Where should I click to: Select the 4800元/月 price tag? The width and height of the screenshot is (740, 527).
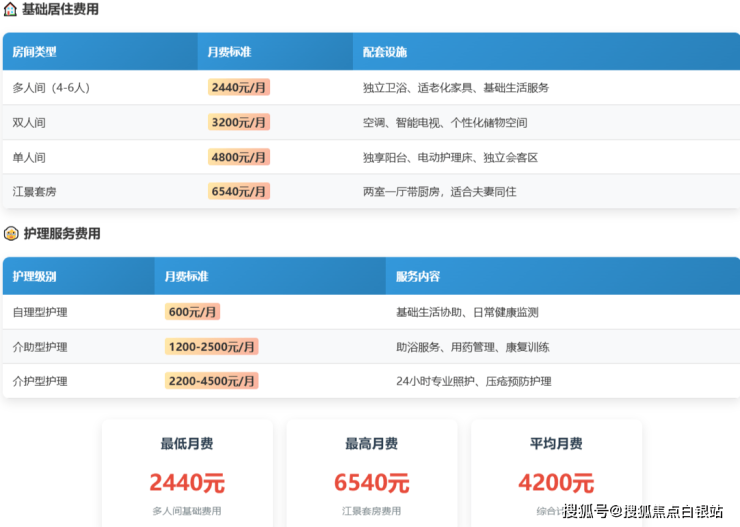click(x=239, y=157)
